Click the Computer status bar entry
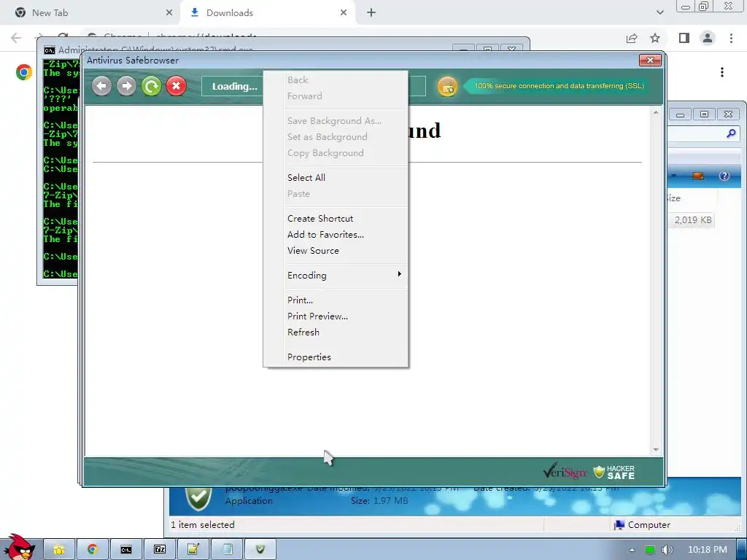The image size is (747, 560). tap(642, 525)
